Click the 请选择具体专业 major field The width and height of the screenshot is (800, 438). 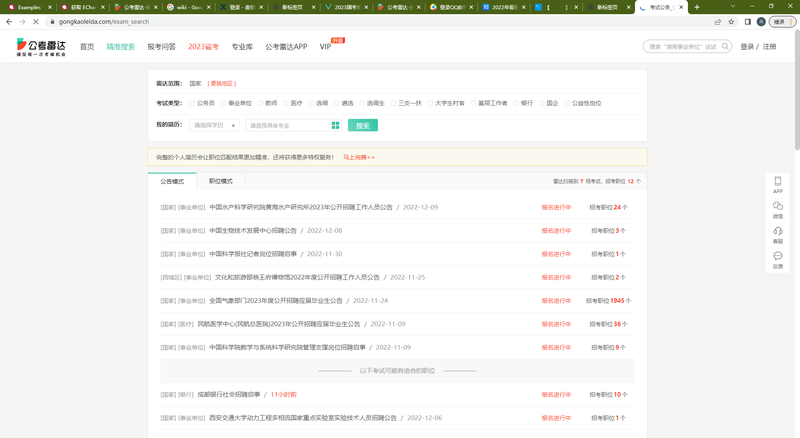(x=293, y=126)
